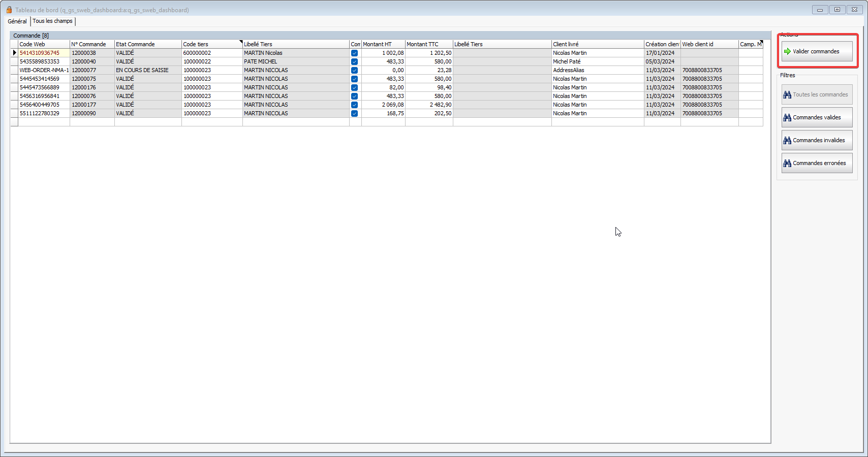Screen dimensions: 868x457
Task: Click the current row arrow indicator
Action: [x=14, y=53]
